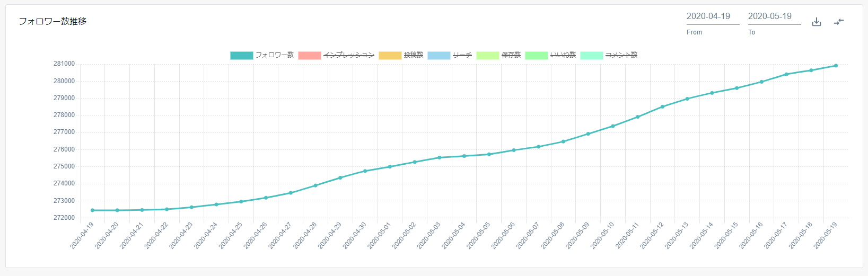Image resolution: width=868 pixels, height=276 pixels.
Task: Select the data point for 2020-04-19
Action: pyautogui.click(x=92, y=210)
